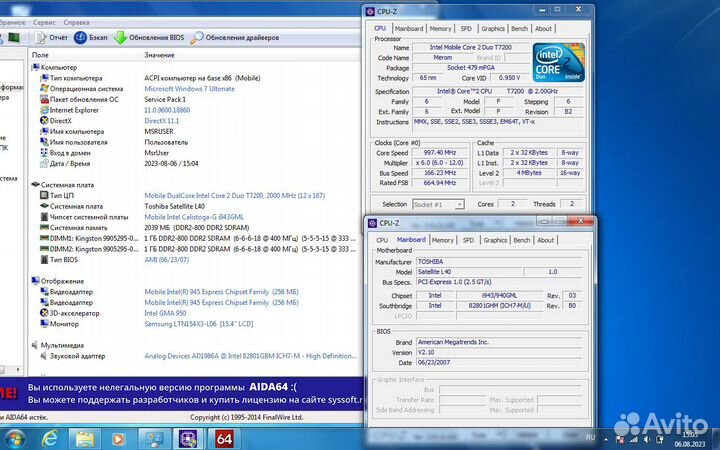
Task: Switch to Mainboard tab in upper CPU-Z
Action: tap(409, 28)
